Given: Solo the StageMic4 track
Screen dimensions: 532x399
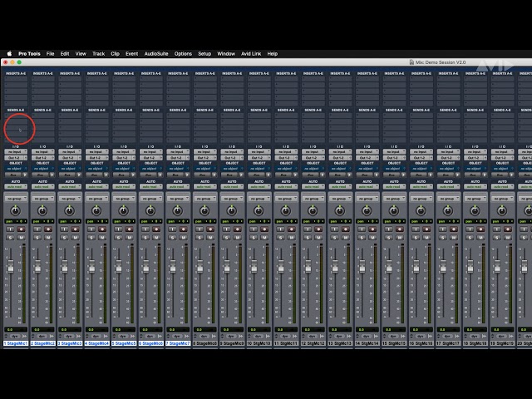Looking at the screenshot, I should [91, 238].
